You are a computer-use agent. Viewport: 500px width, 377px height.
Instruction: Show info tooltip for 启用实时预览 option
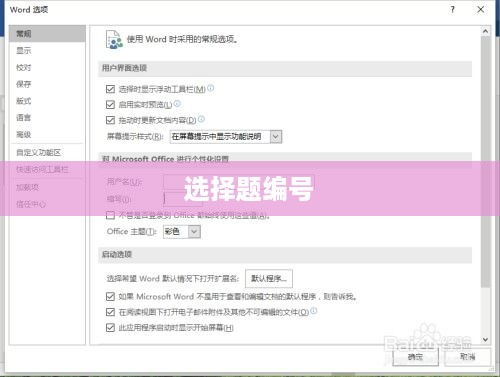(x=177, y=104)
